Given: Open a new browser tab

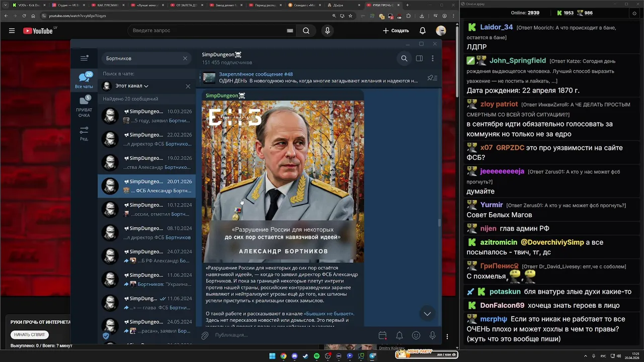Looking at the screenshot, I should [x=408, y=5].
